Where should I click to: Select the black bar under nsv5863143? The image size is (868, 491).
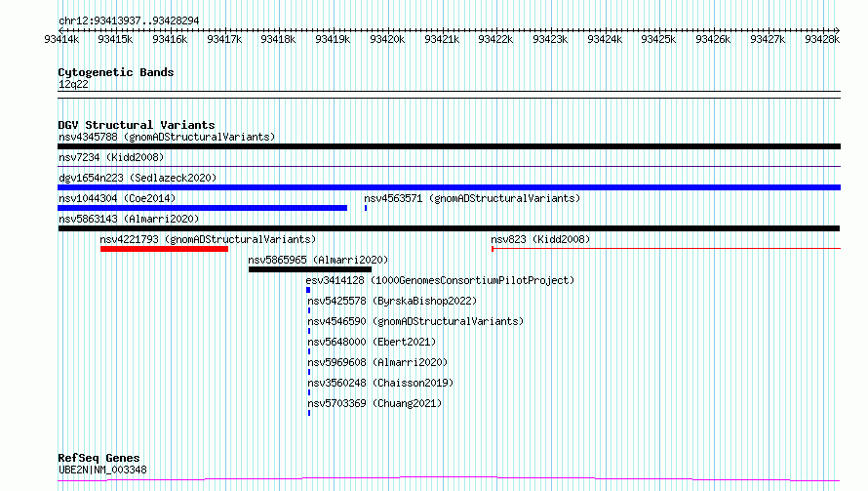pyautogui.click(x=449, y=228)
